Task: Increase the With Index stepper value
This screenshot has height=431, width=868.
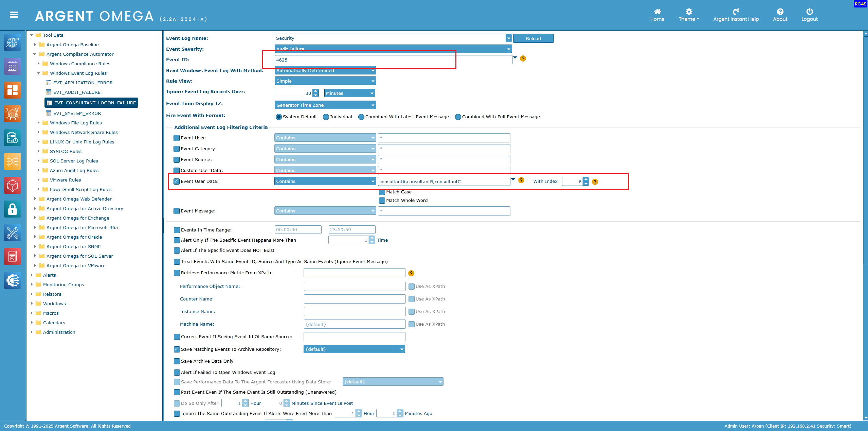Action: (586, 179)
